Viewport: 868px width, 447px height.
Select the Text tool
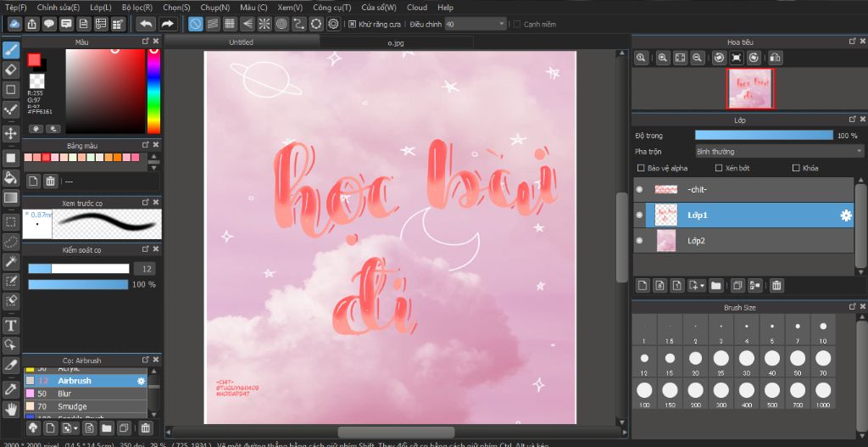10,325
